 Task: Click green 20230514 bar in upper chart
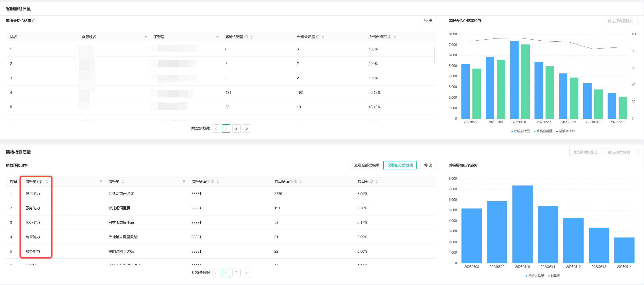pos(623,108)
